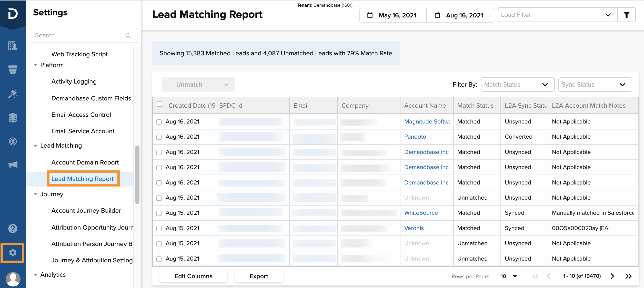Image resolution: width=644 pixels, height=288 pixels.
Task: Go to first page double arrow
Action: (x=535, y=276)
